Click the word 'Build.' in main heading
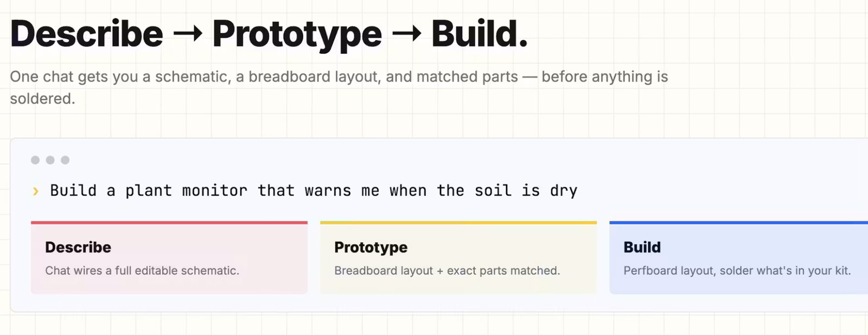This screenshot has width=868, height=335. coord(480,34)
